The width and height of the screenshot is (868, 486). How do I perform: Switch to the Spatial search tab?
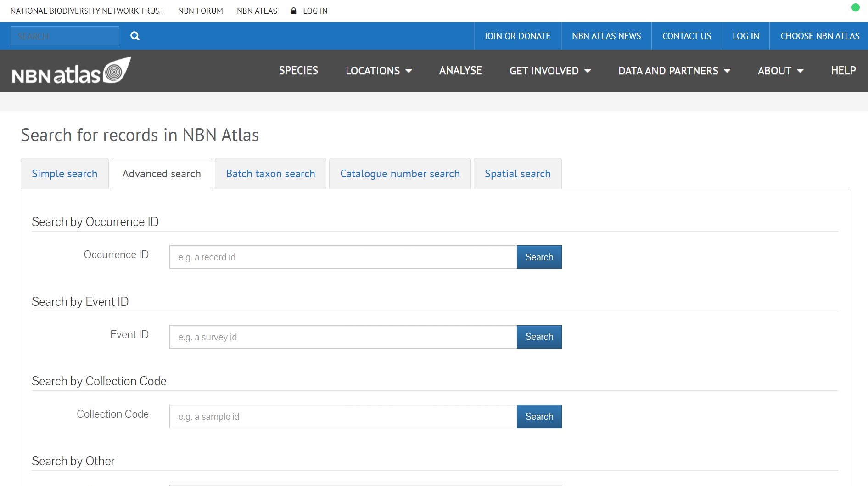[x=517, y=174]
